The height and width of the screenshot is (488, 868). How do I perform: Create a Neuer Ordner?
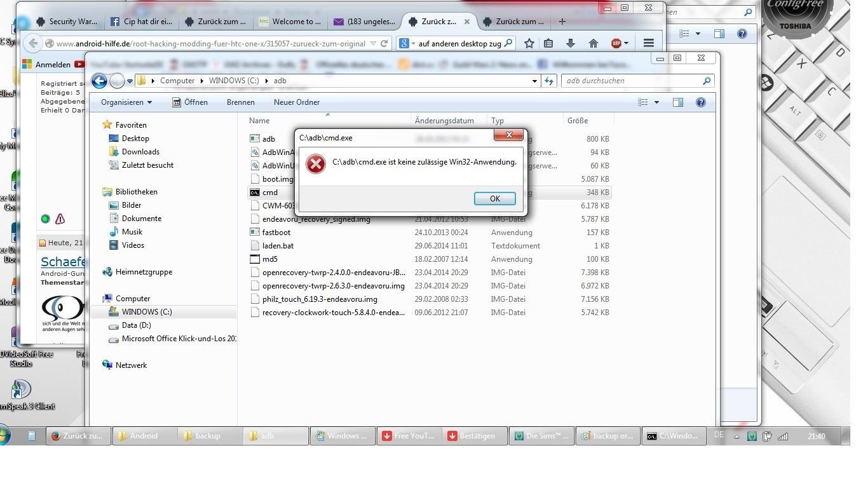click(x=297, y=102)
